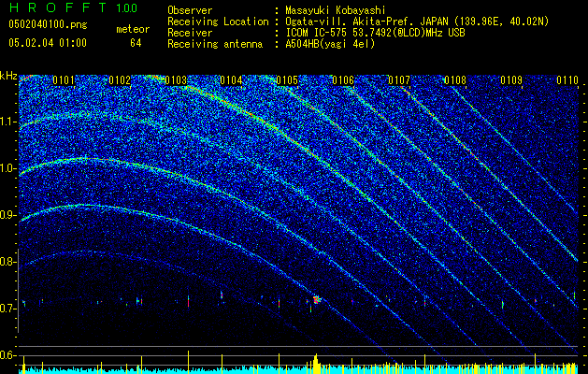
Task: Click the 1.1 kHz axis label
Action: tap(7, 122)
